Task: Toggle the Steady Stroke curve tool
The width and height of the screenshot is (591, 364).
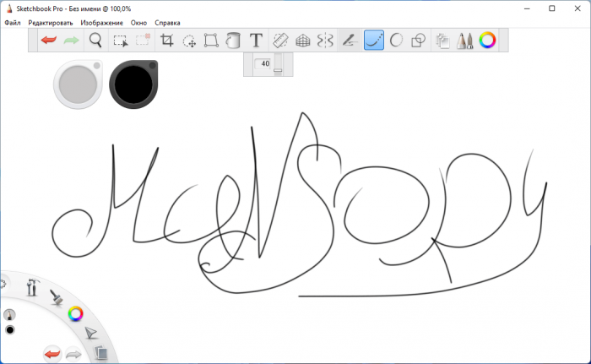Action: (x=373, y=40)
